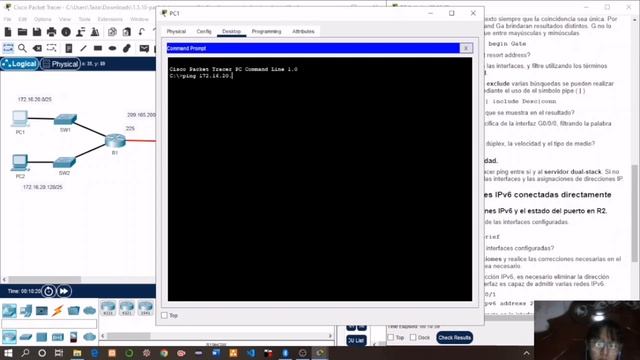The height and width of the screenshot is (360, 640).
Task: Click the Save floppy disk icon
Action: click(x=37, y=32)
